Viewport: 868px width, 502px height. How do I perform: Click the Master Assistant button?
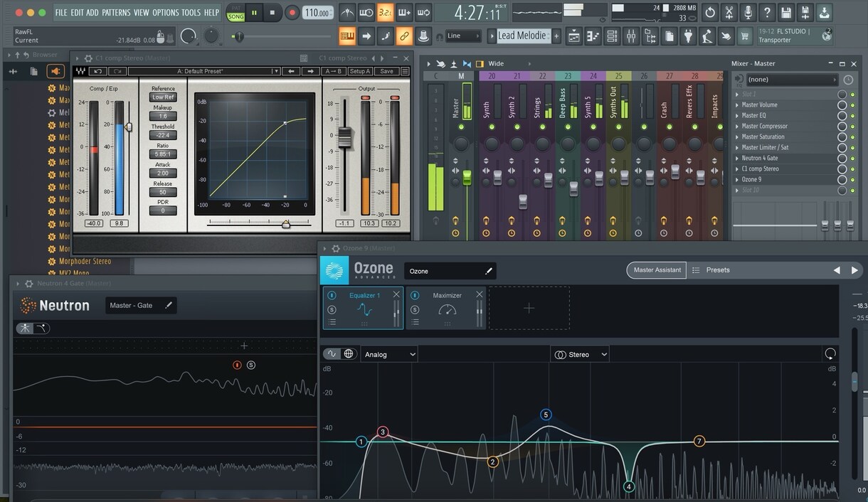point(657,269)
